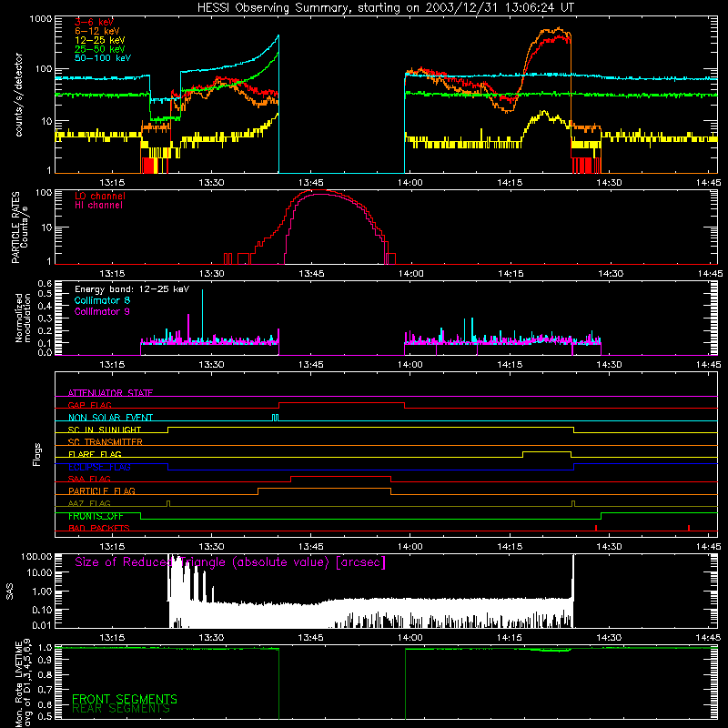Screen dimensions: 728x728
Task: Click the FRONTS OFF flag label
Action: 96,516
